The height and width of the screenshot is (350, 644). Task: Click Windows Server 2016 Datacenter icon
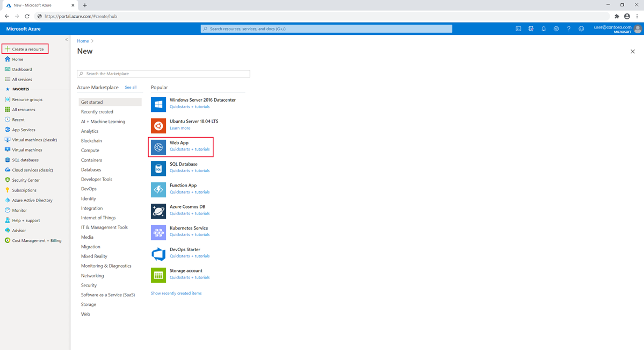click(158, 104)
